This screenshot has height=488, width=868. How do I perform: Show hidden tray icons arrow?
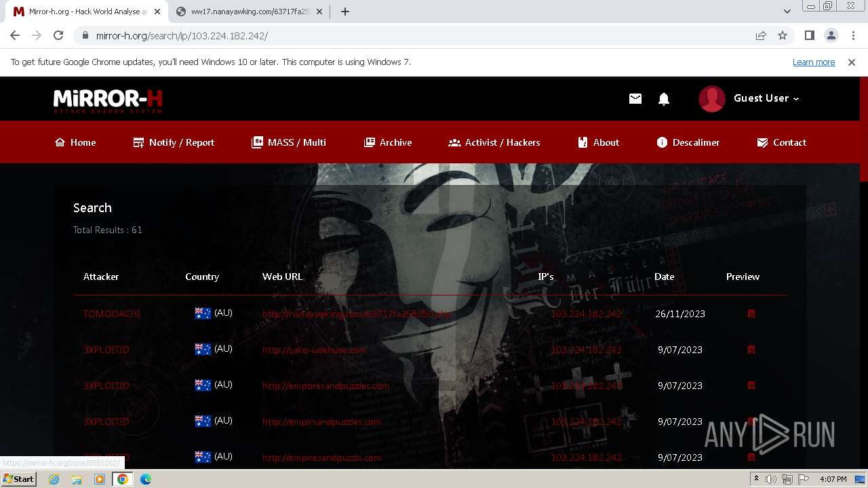(756, 479)
